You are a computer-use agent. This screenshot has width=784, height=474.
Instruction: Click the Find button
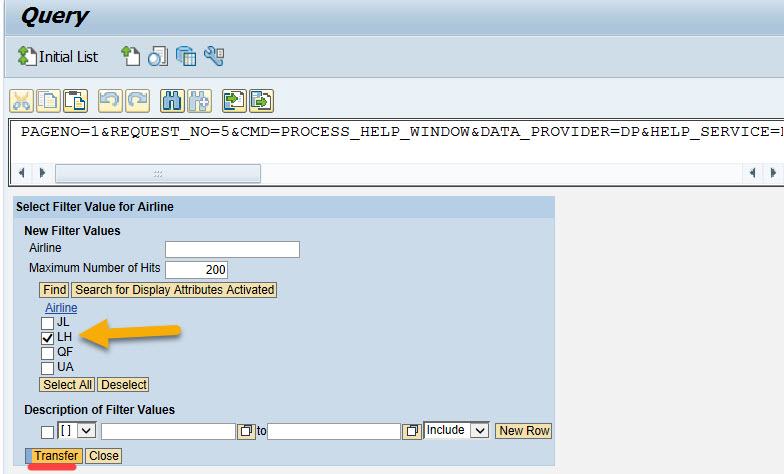[x=54, y=290]
